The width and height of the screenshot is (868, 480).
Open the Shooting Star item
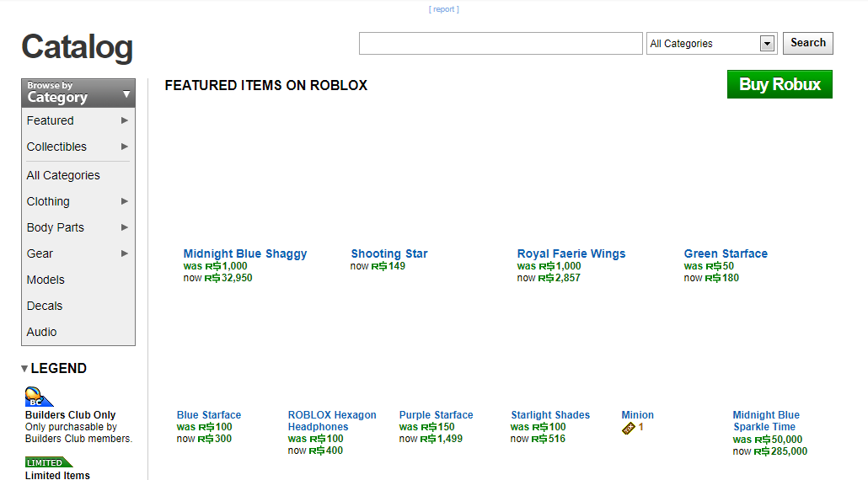coord(389,253)
